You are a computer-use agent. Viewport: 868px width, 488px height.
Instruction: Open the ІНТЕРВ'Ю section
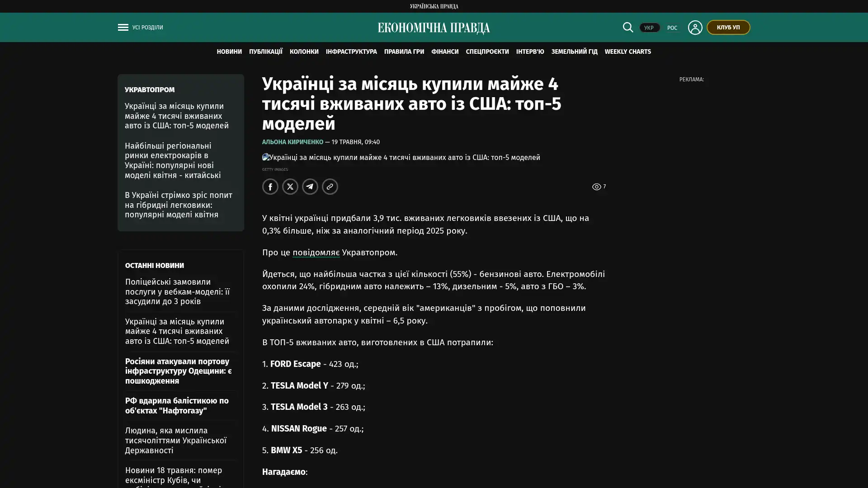(x=530, y=52)
